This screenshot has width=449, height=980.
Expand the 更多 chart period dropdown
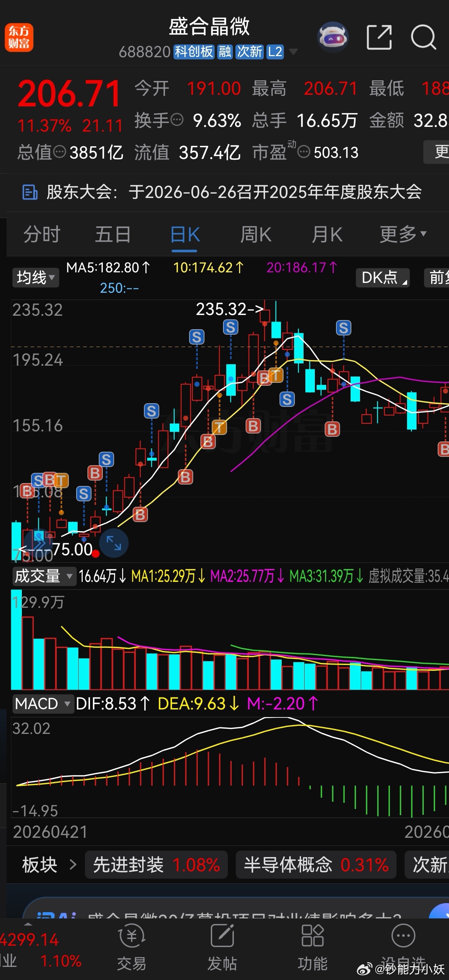(x=403, y=234)
